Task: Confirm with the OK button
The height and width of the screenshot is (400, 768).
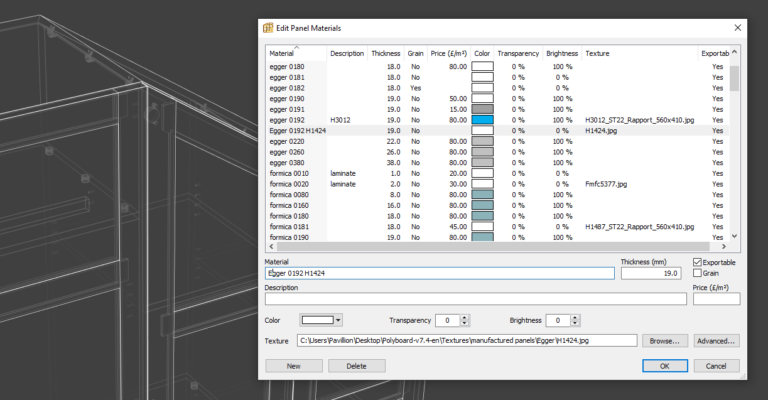Action: click(664, 366)
